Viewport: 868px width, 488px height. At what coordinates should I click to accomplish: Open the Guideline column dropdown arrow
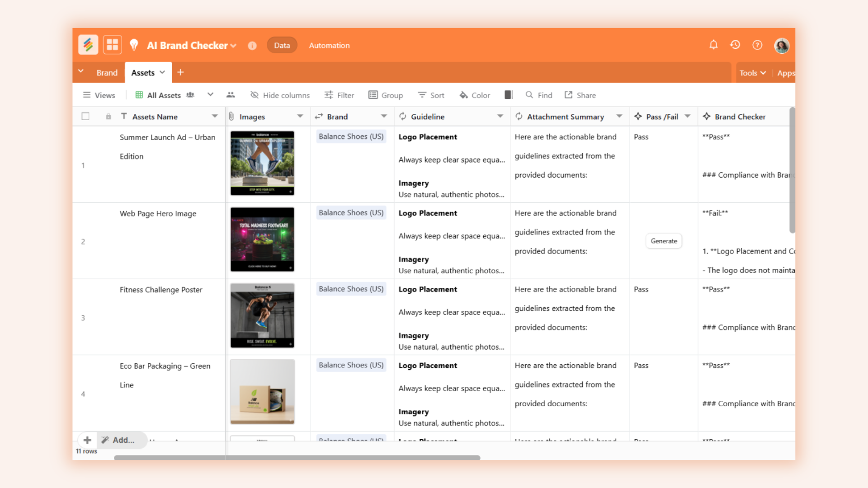point(500,117)
